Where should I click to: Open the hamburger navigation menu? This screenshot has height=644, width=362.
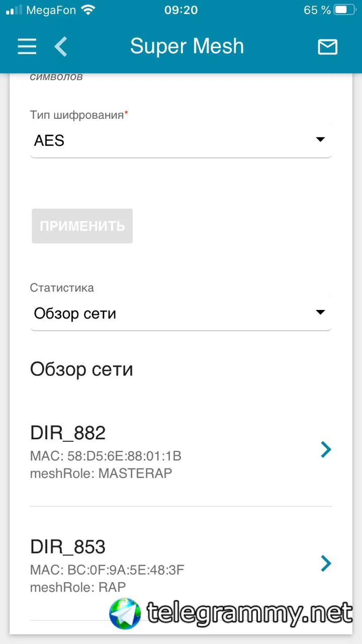(27, 47)
